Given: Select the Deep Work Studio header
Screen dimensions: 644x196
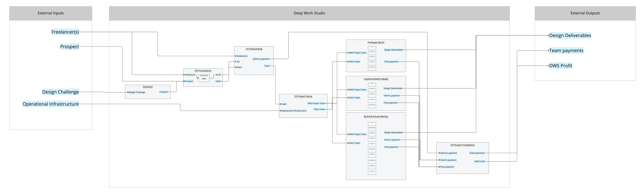Looking at the screenshot, I should click(309, 13).
